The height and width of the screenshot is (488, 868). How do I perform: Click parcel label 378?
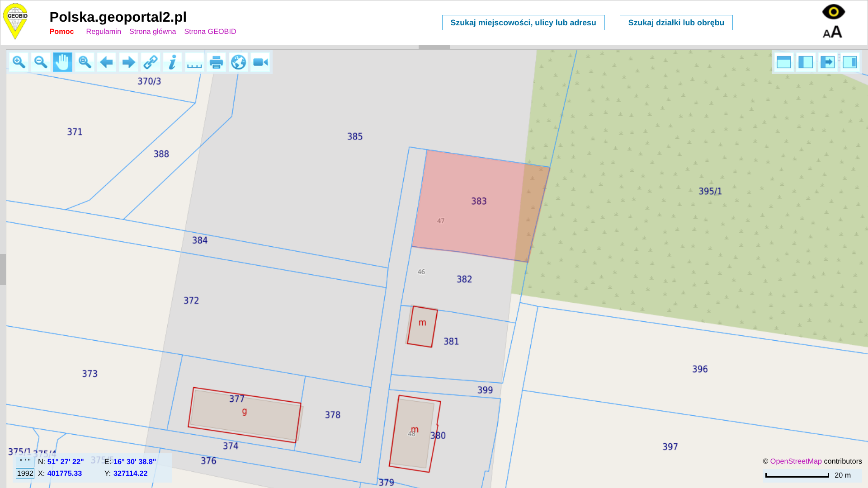point(333,415)
